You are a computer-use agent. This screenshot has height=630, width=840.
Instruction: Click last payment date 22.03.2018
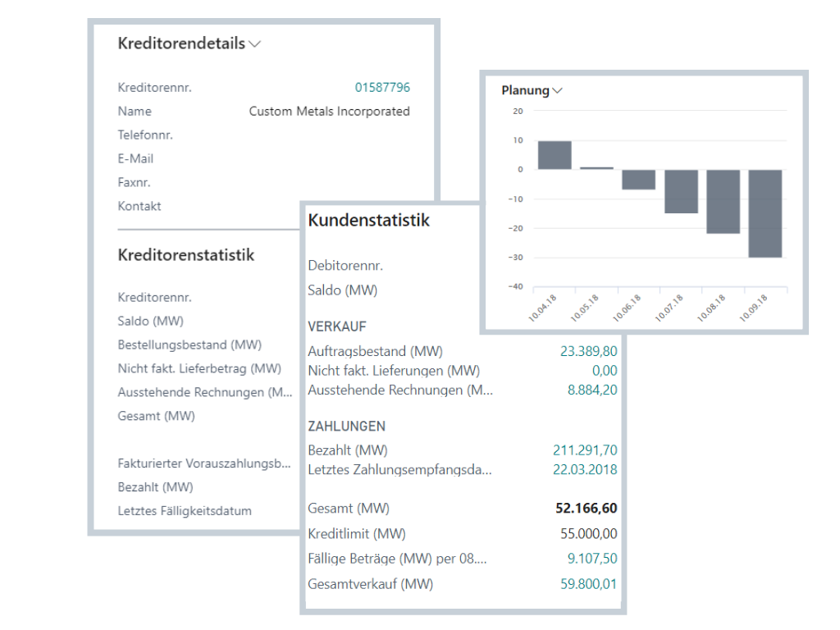(585, 469)
